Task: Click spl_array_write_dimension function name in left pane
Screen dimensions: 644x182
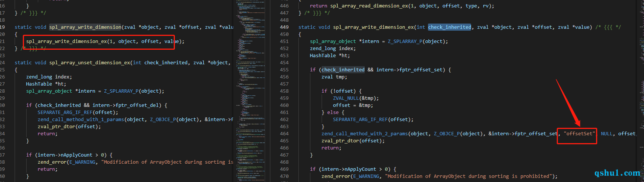Action: point(85,27)
